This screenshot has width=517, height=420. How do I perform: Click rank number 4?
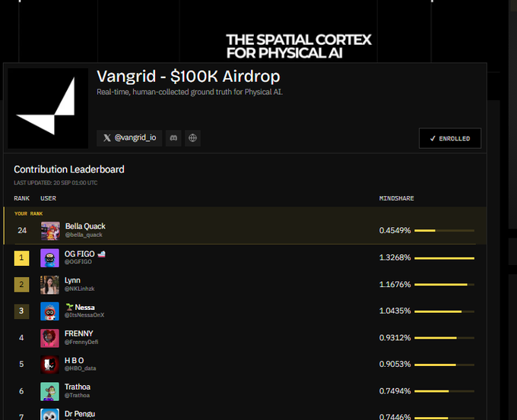click(x=21, y=338)
